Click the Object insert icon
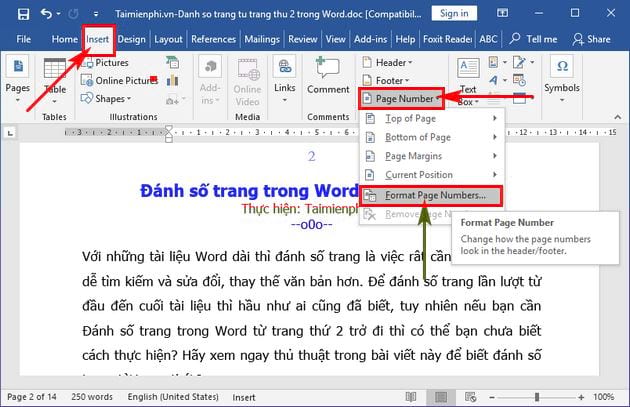 520,98
